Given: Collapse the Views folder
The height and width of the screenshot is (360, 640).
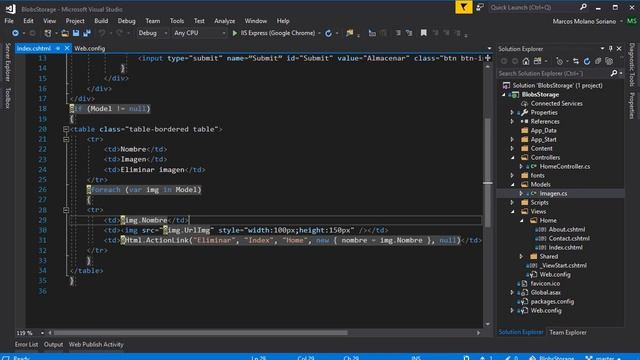Looking at the screenshot, I should coord(512,211).
